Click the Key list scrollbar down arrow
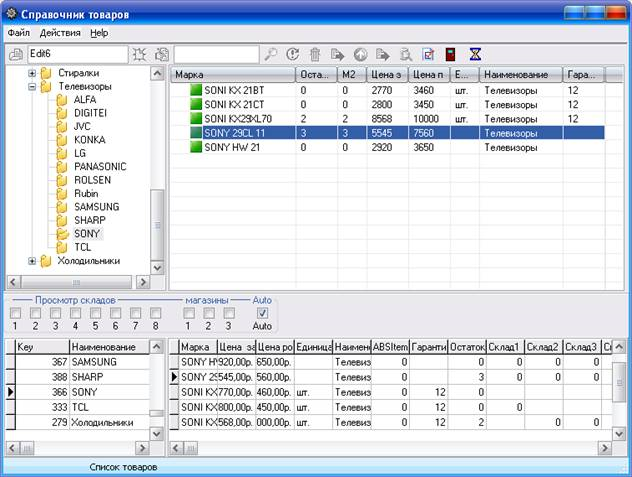This screenshot has height=477, width=632. click(x=156, y=434)
